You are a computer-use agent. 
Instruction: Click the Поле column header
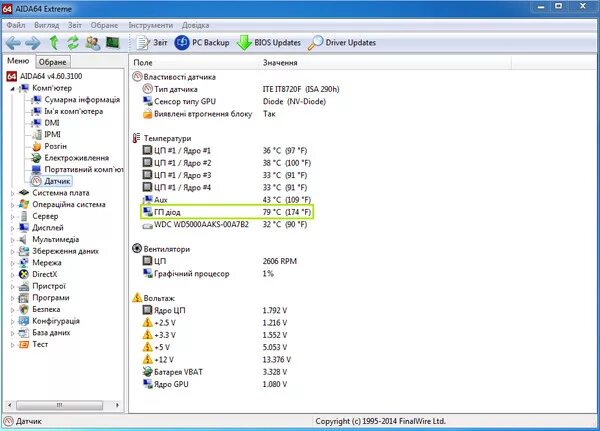(x=194, y=62)
